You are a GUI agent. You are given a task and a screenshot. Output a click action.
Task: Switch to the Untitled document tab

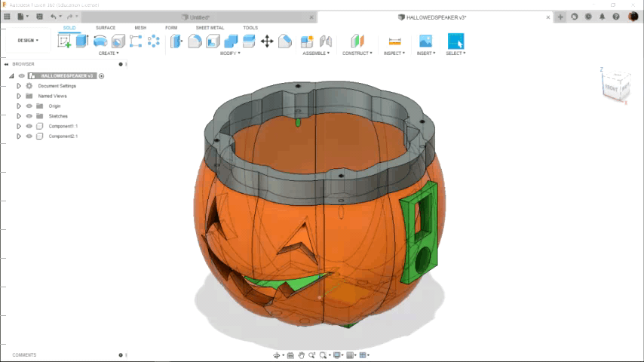coord(199,17)
